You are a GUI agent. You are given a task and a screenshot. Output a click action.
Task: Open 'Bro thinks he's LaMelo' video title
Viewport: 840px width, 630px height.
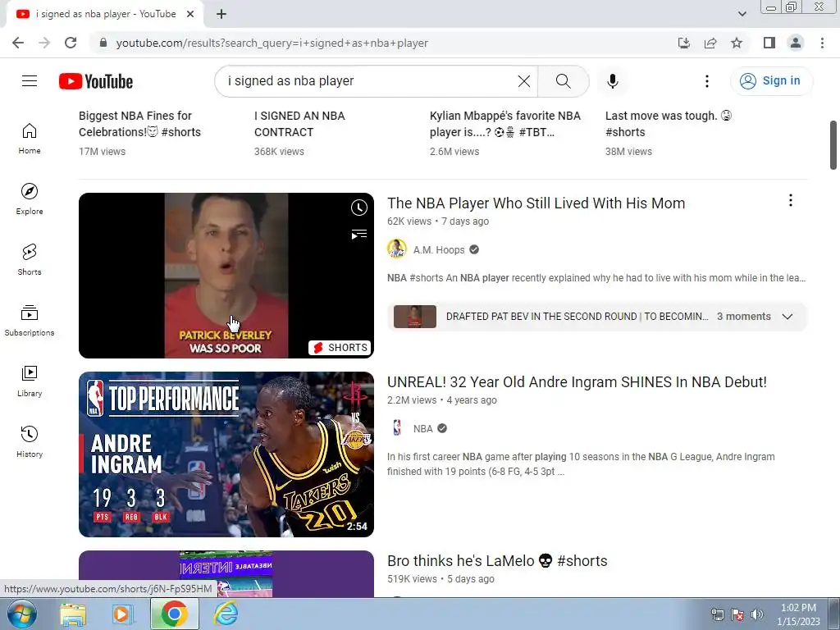pyautogui.click(x=497, y=561)
